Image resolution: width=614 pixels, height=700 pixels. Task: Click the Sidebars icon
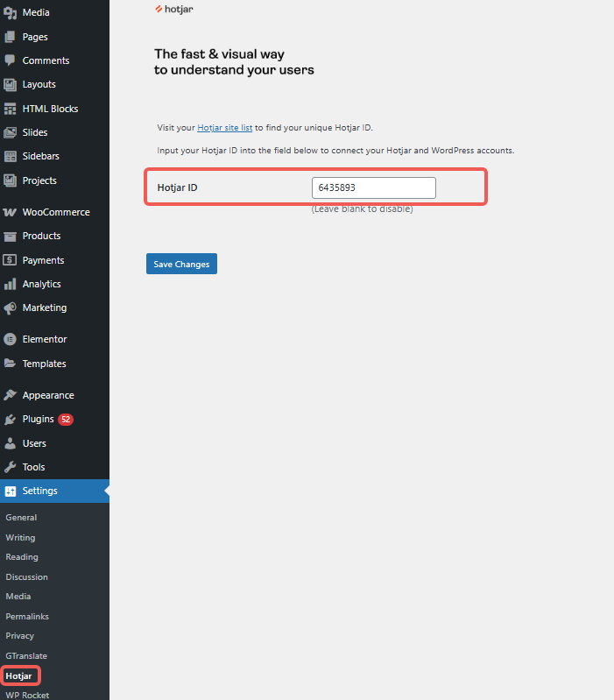[x=10, y=156]
